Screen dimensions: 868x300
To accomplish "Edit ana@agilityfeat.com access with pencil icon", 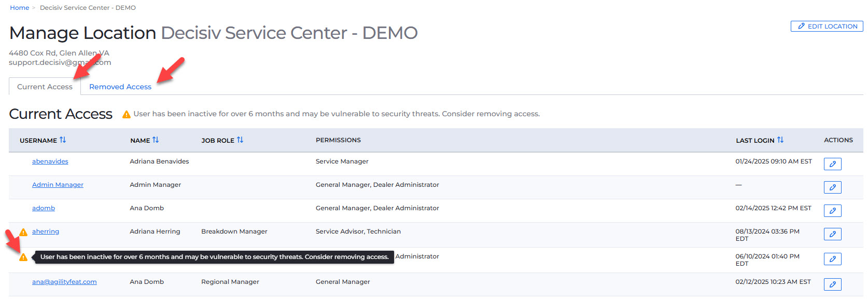I will coord(832,284).
